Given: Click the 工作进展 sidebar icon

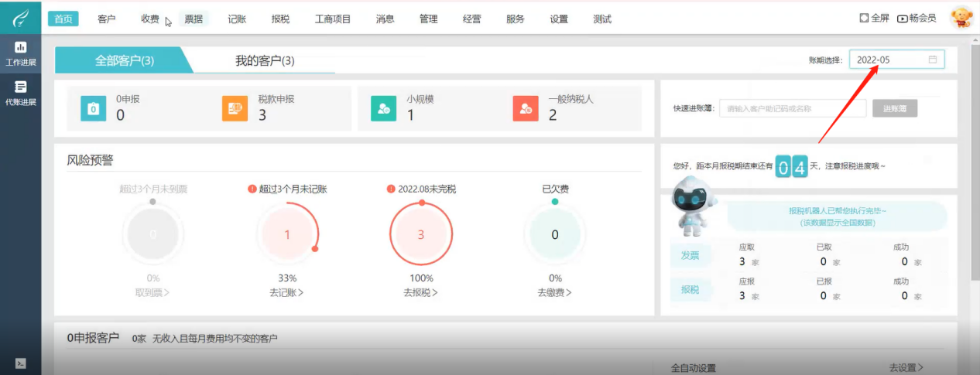Looking at the screenshot, I should click(x=21, y=53).
